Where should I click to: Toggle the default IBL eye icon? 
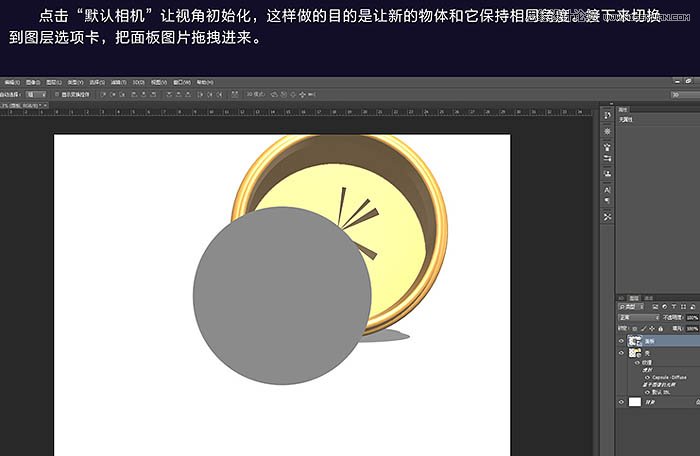(647, 392)
